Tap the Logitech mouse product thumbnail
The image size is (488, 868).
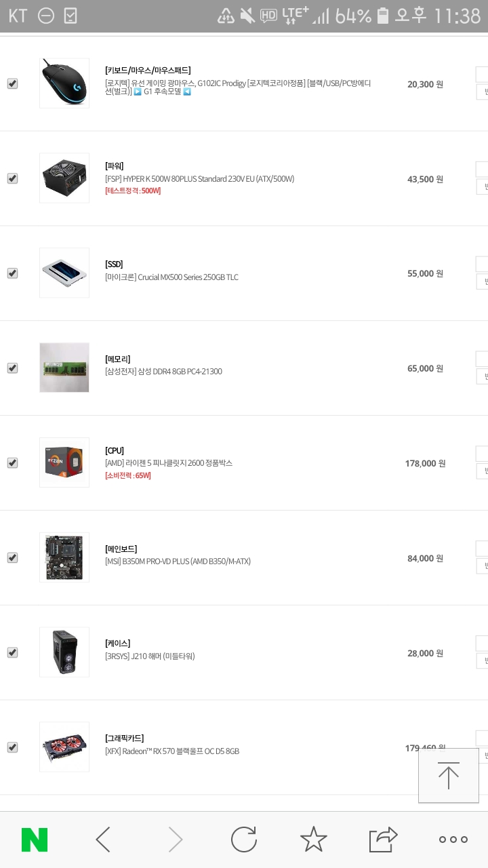[64, 83]
